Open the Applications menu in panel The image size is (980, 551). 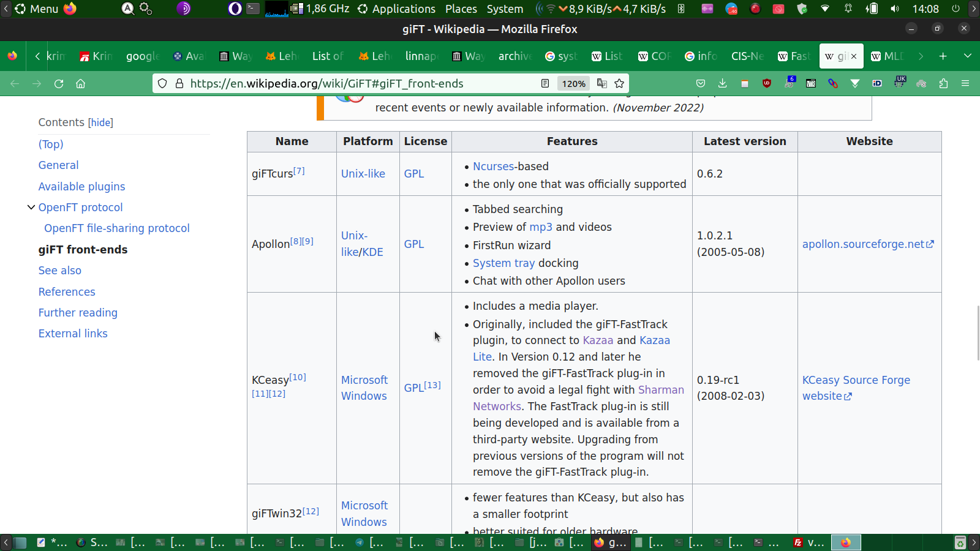pos(403,9)
